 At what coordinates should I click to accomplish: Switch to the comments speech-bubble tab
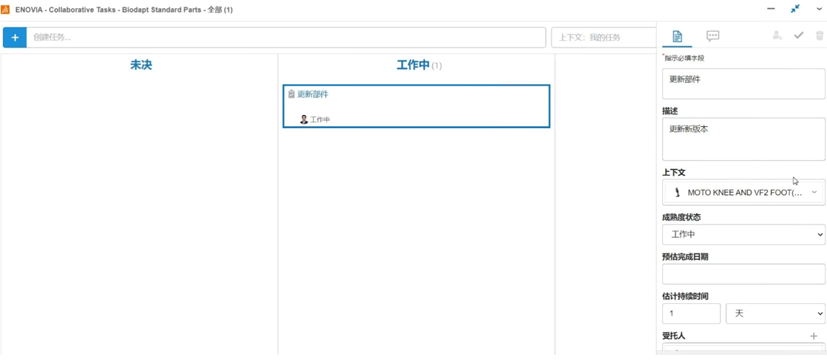tap(713, 36)
